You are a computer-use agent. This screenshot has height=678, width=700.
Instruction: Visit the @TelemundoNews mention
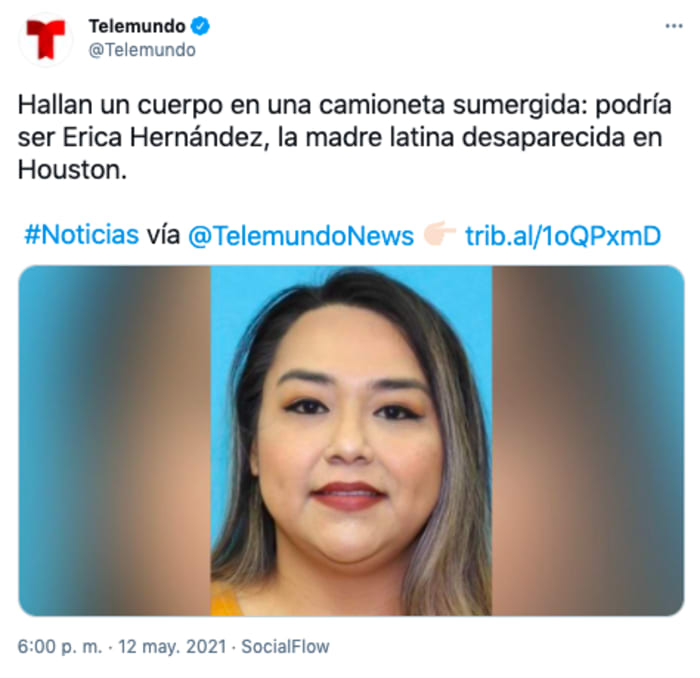300,236
